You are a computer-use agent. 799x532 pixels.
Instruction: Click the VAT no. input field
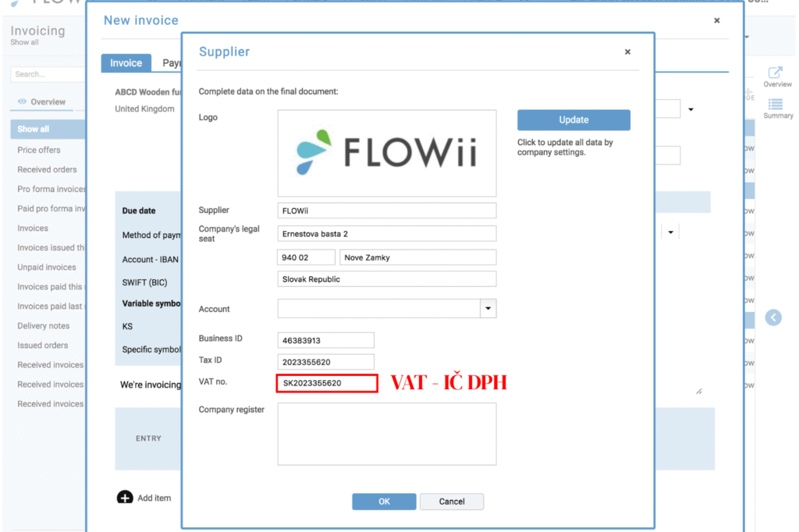pos(326,383)
